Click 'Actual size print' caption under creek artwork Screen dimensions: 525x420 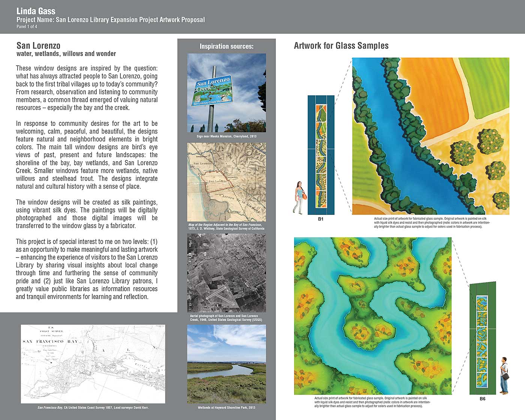[x=432, y=222]
